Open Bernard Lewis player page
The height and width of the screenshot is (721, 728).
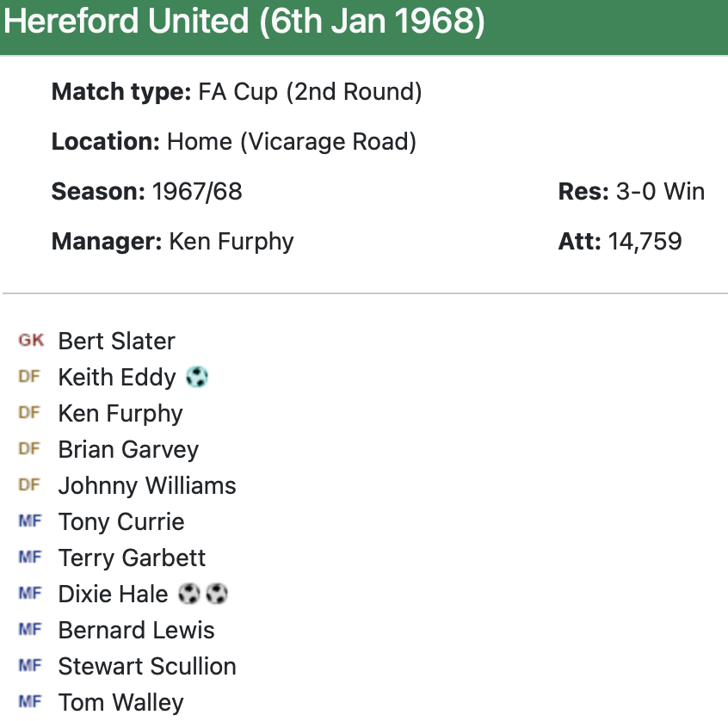point(136,630)
